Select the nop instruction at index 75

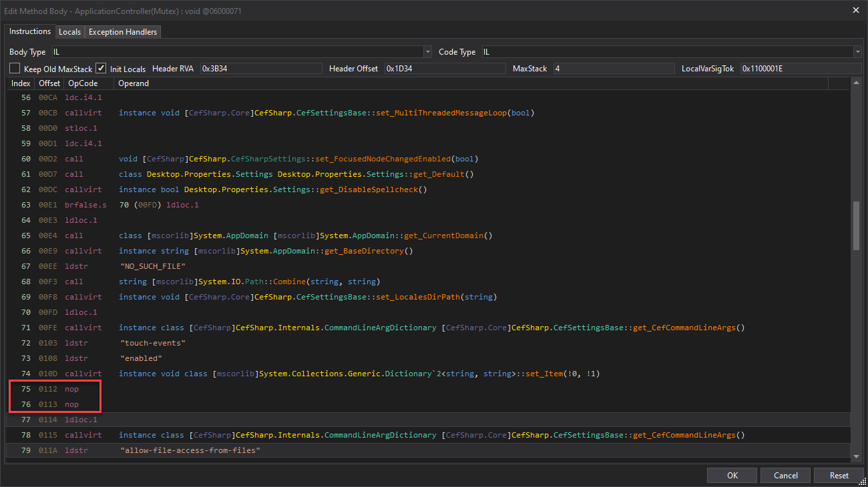tap(428, 389)
